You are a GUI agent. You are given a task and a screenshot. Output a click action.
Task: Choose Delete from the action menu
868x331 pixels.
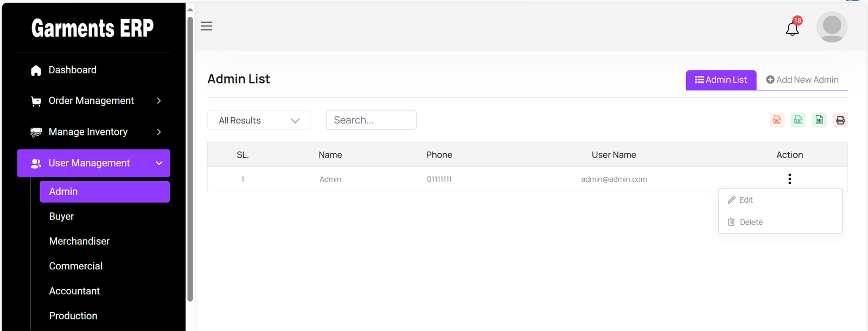coord(750,222)
